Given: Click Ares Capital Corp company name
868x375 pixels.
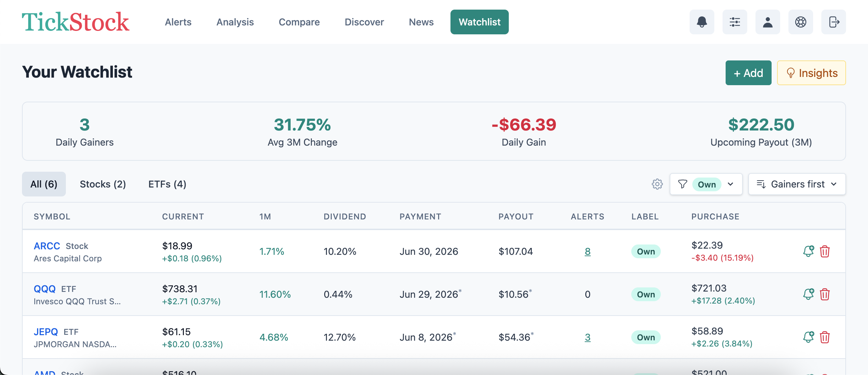Looking at the screenshot, I should 68,259.
